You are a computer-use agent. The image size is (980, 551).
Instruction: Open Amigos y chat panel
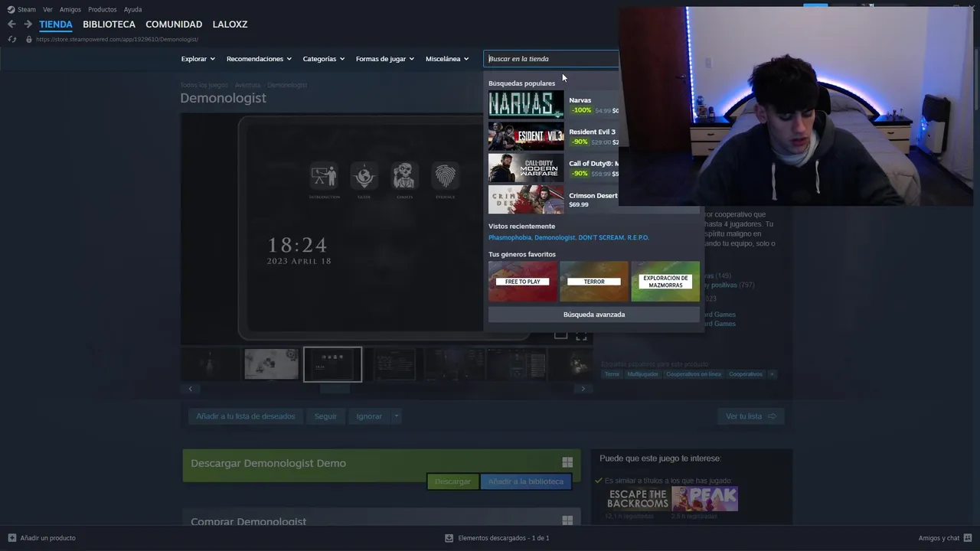coord(946,538)
